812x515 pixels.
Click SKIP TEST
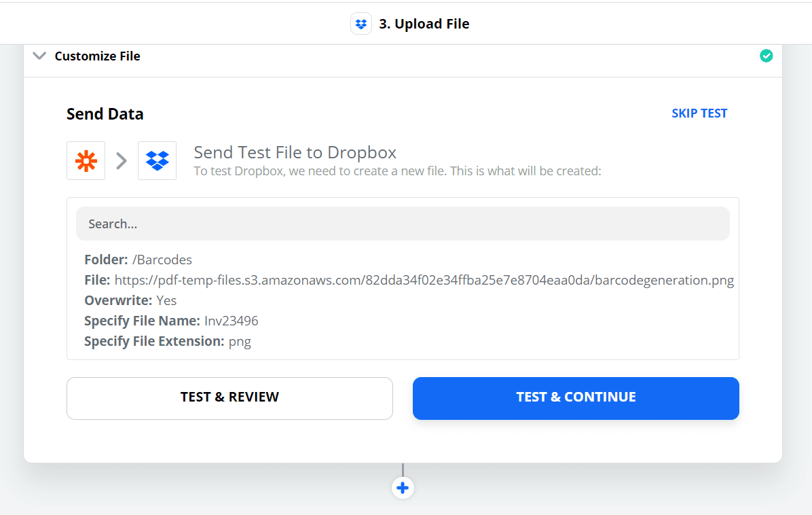tap(699, 113)
